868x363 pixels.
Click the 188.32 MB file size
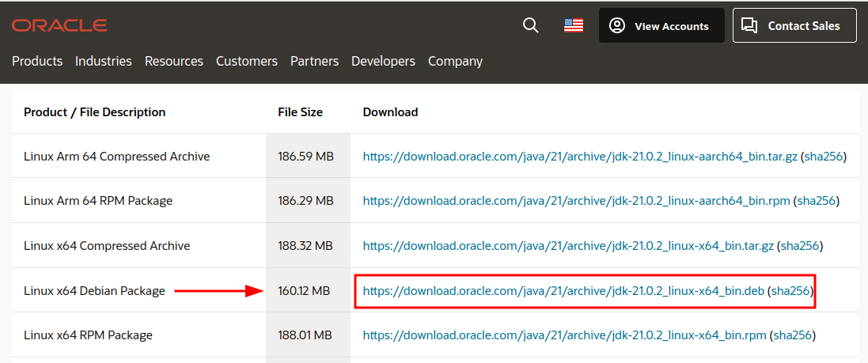click(305, 246)
